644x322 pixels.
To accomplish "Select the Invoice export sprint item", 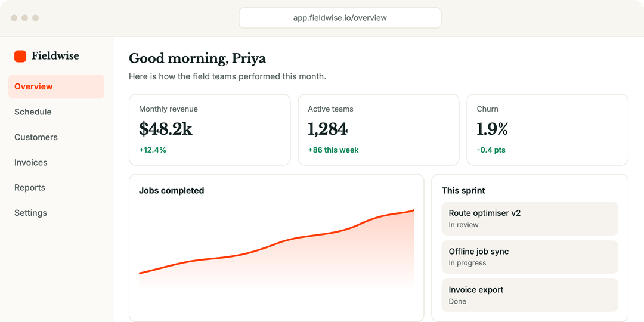I will tap(530, 295).
